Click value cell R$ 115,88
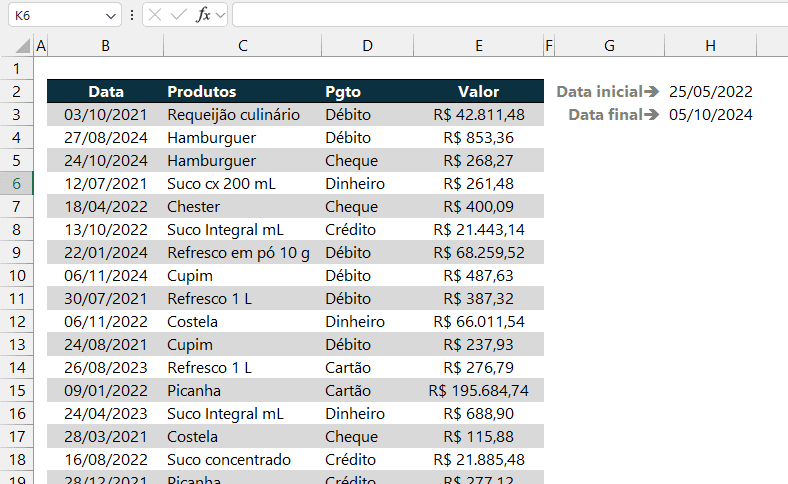Screen dimensions: 788x484 click(x=479, y=437)
